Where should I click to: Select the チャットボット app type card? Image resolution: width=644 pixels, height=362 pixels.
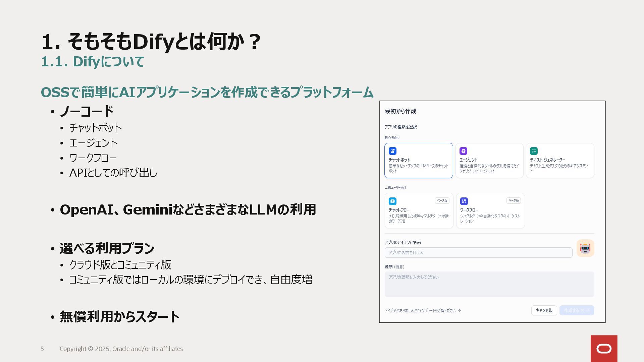[419, 164]
